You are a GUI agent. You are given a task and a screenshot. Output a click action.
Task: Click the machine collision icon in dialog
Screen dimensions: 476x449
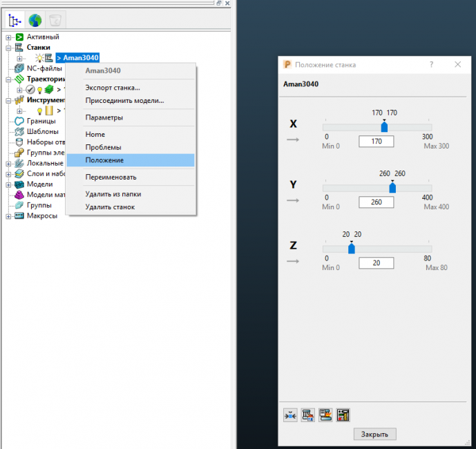(325, 415)
